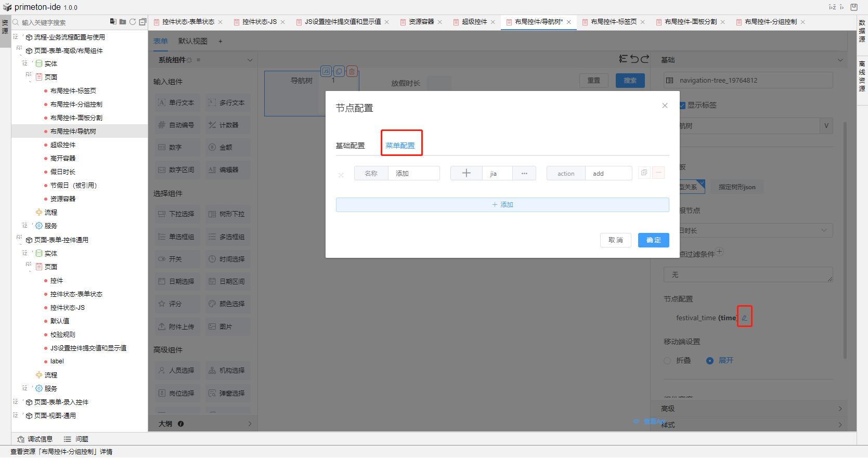The height and width of the screenshot is (458, 868).
Task: Click the collapse-all icon in resource panel
Action: pyautogui.click(x=142, y=22)
